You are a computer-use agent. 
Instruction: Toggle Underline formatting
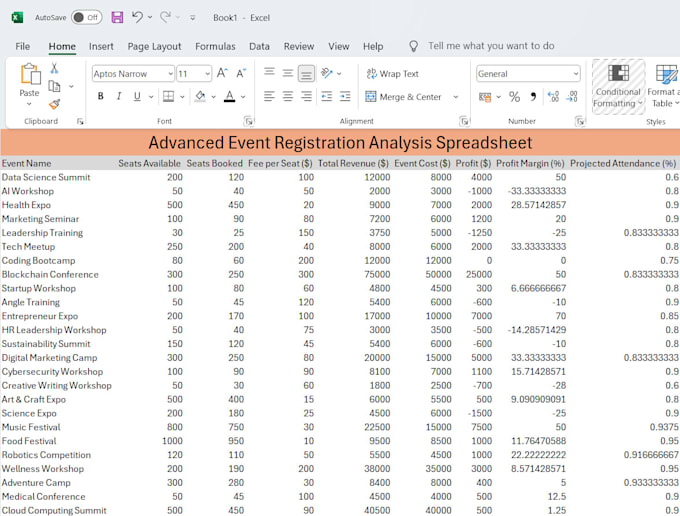tap(137, 96)
